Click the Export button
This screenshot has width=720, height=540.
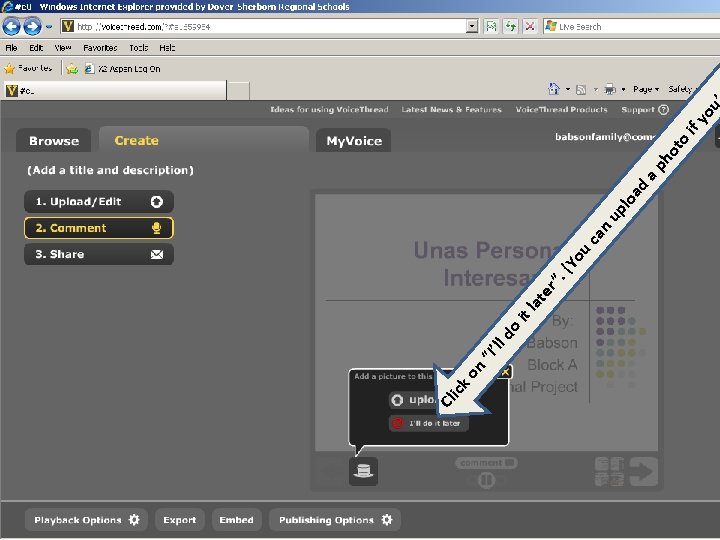point(180,520)
